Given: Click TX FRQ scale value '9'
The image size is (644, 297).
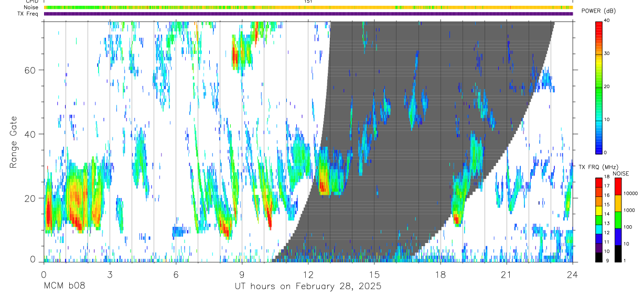Looking at the screenshot, I should coord(606,261).
